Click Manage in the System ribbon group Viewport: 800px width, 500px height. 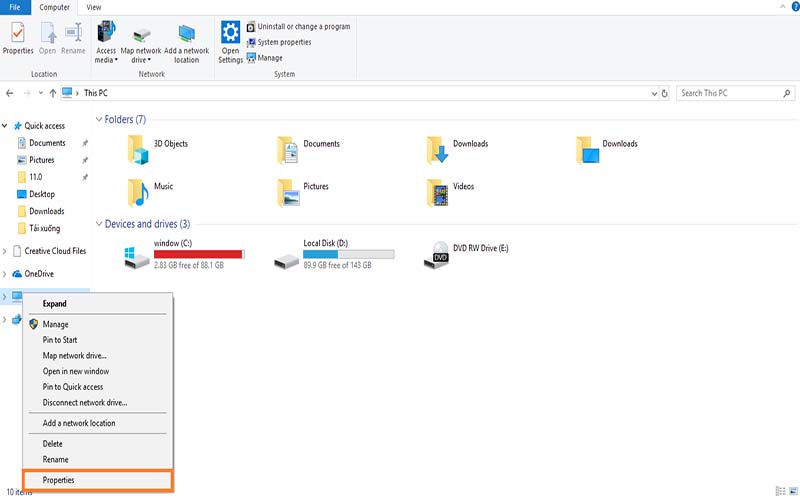point(264,58)
